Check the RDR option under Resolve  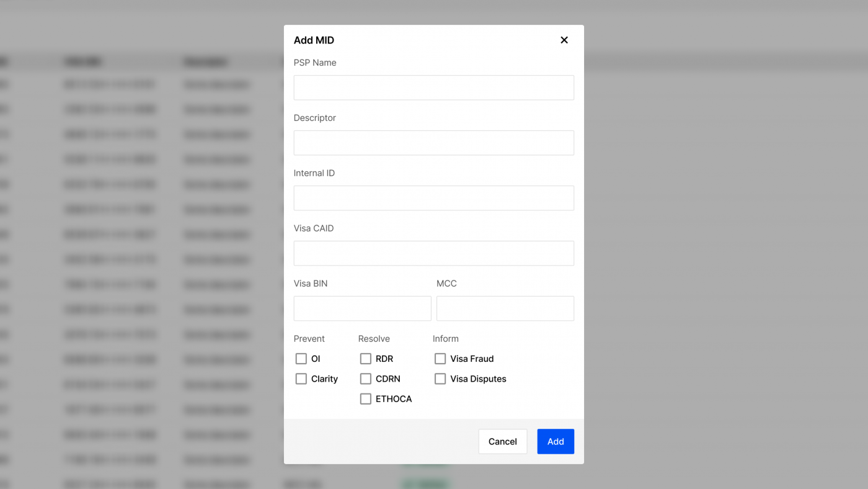click(366, 359)
